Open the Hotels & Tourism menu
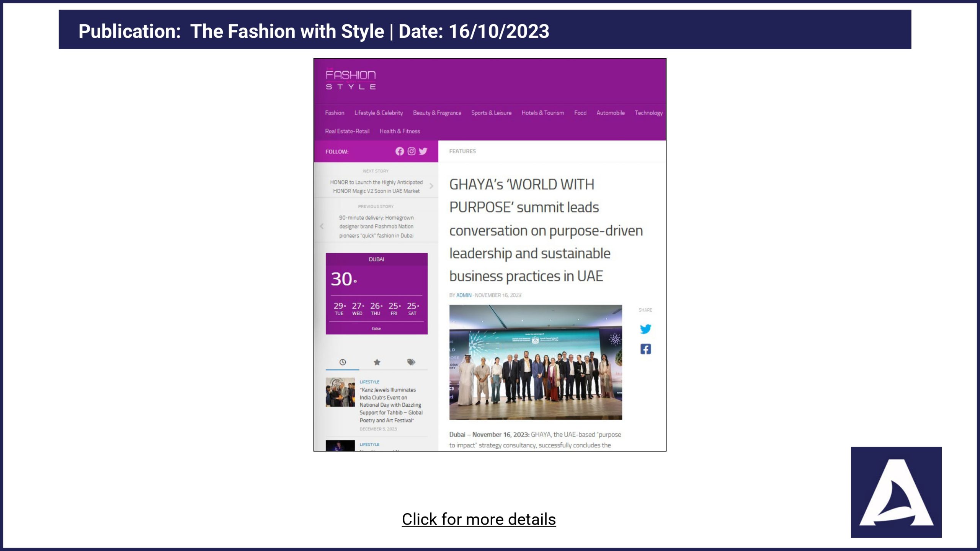Image resolution: width=980 pixels, height=551 pixels. (542, 113)
